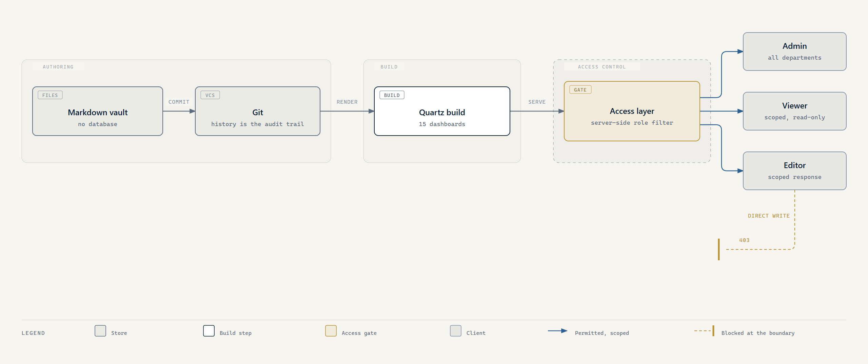Click the VCS tag badge
Screen dimensions: 868x364
point(210,95)
